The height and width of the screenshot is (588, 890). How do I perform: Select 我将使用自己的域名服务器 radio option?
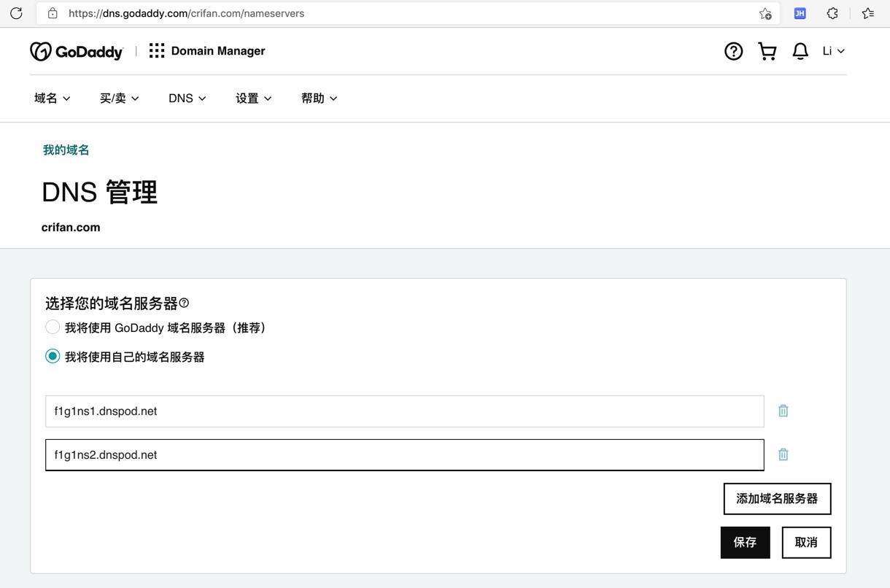point(53,356)
